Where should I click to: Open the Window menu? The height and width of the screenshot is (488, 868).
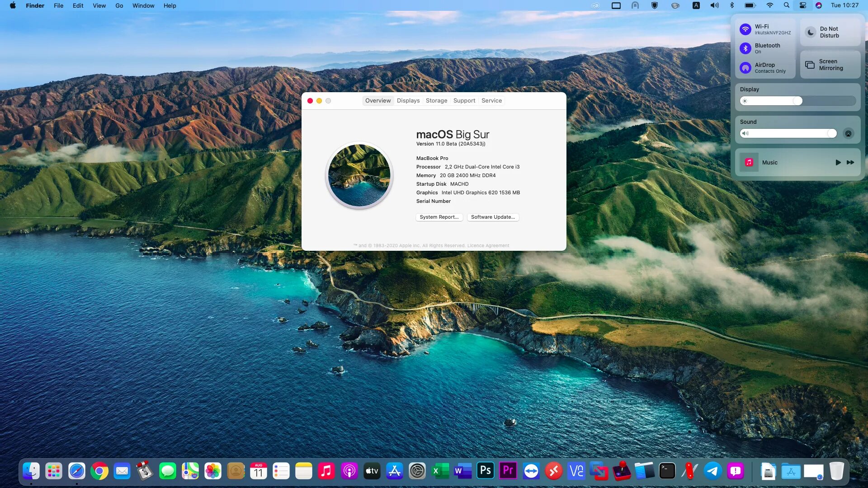click(143, 5)
